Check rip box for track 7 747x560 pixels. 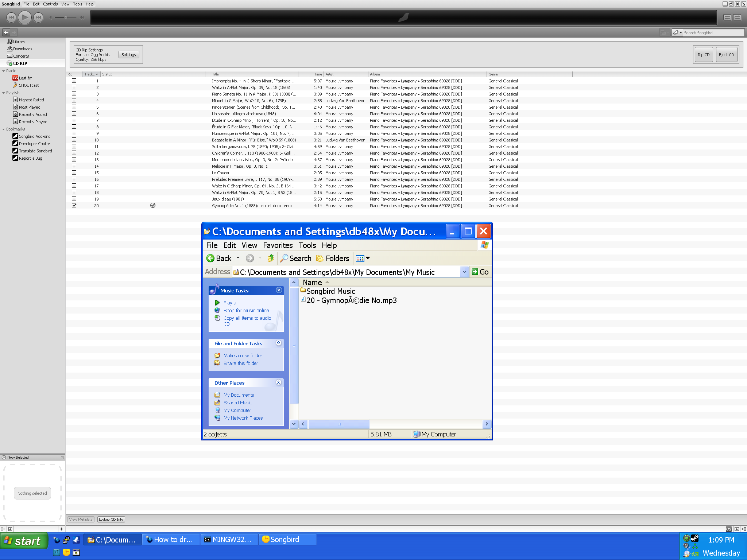pos(74,120)
